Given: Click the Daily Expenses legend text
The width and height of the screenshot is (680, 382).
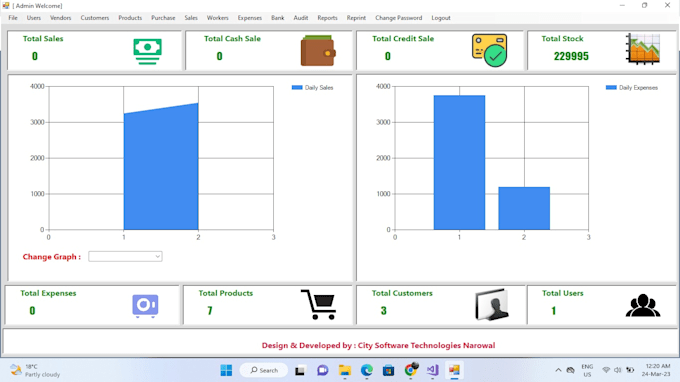Looking at the screenshot, I should pyautogui.click(x=638, y=88).
